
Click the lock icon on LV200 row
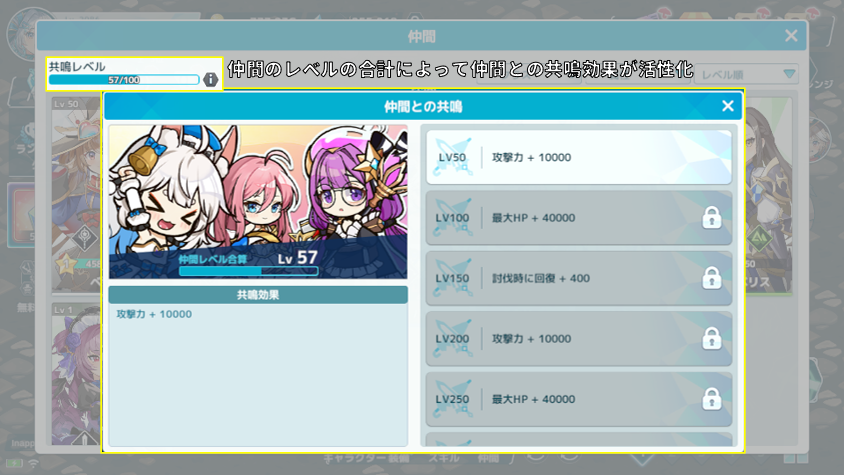pyautogui.click(x=712, y=338)
